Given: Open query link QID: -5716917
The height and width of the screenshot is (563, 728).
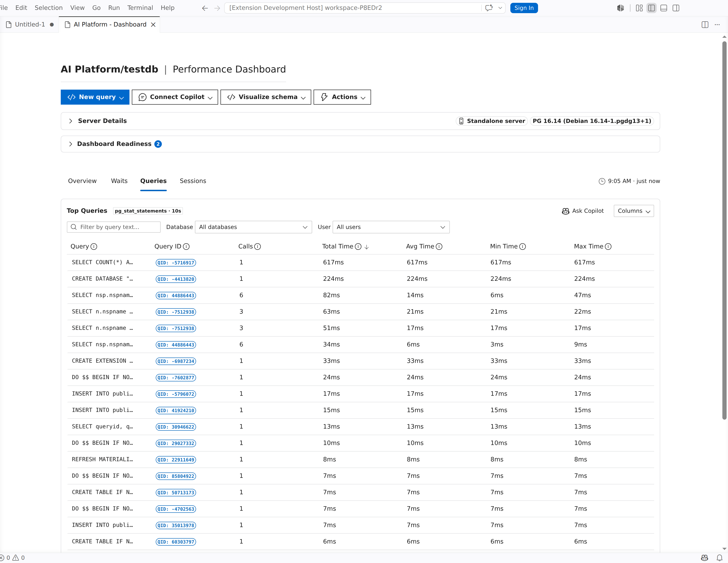Looking at the screenshot, I should [176, 263].
